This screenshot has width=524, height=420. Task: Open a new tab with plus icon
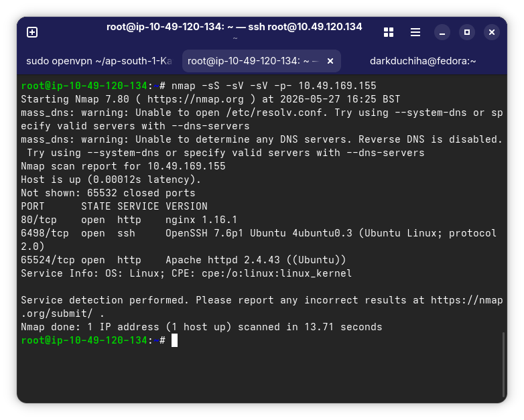pyautogui.click(x=32, y=32)
